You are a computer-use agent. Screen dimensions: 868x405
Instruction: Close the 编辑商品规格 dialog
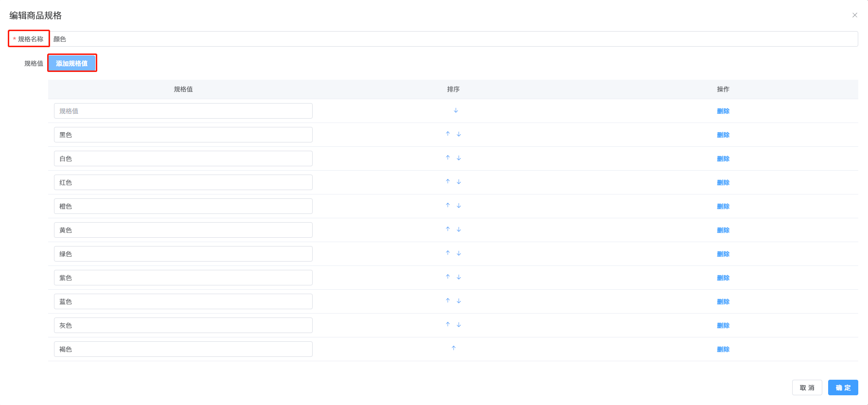pos(854,15)
